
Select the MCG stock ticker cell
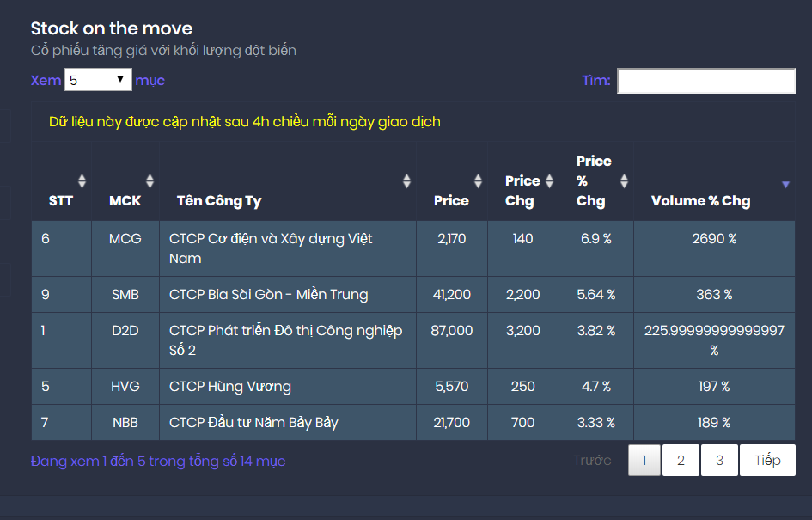[x=125, y=238]
